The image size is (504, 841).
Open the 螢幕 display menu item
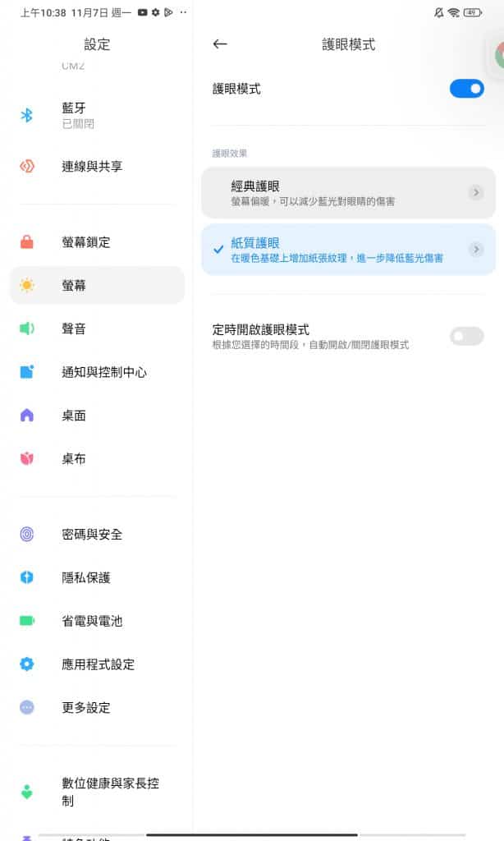click(97, 286)
